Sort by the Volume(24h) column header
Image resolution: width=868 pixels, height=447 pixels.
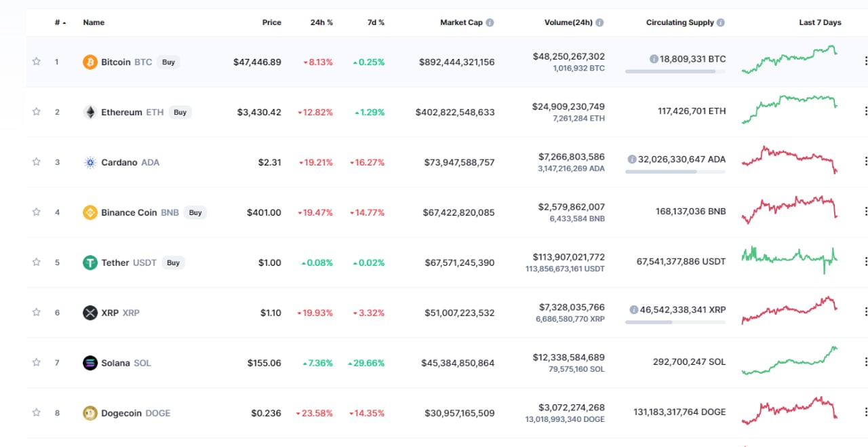coord(568,22)
